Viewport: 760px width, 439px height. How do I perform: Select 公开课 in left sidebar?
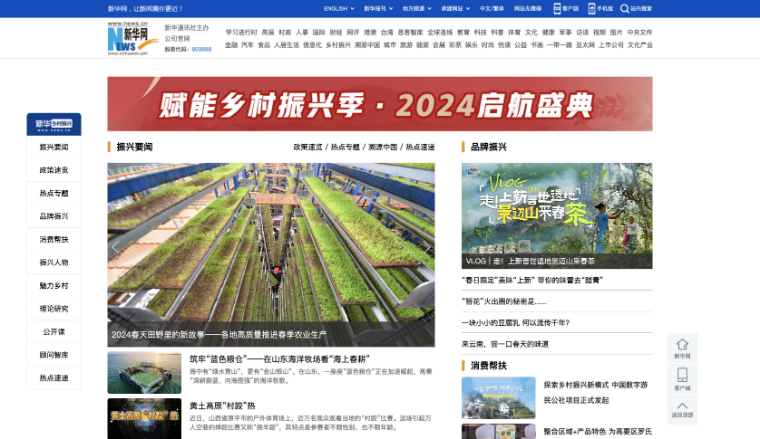[x=54, y=331]
